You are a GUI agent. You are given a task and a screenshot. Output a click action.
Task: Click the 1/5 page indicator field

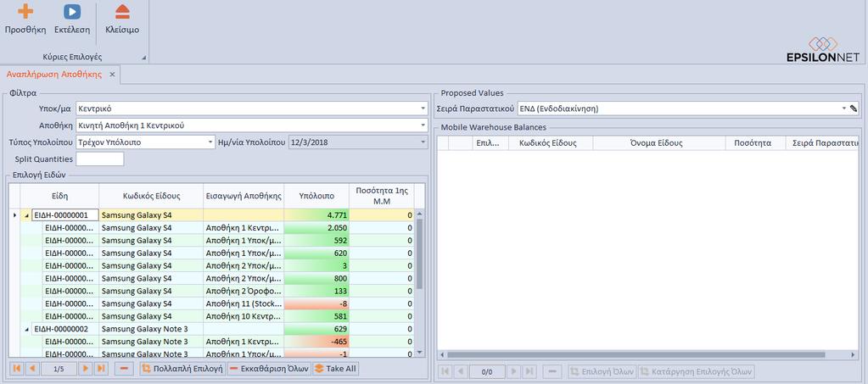59,369
